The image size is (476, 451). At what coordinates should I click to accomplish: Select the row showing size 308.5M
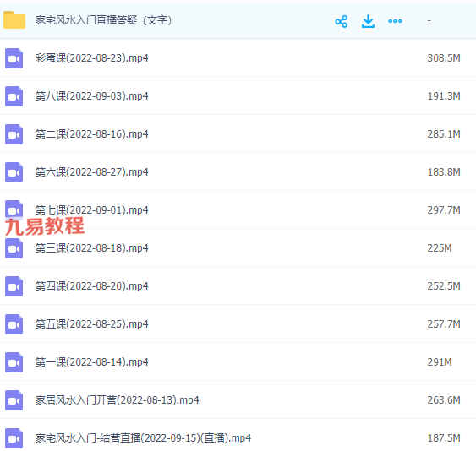pos(238,58)
